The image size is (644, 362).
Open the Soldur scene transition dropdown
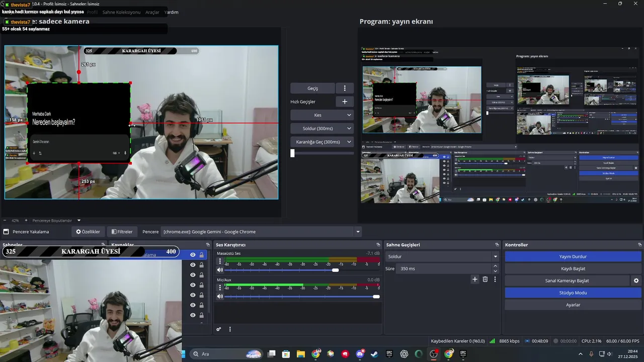(442, 256)
